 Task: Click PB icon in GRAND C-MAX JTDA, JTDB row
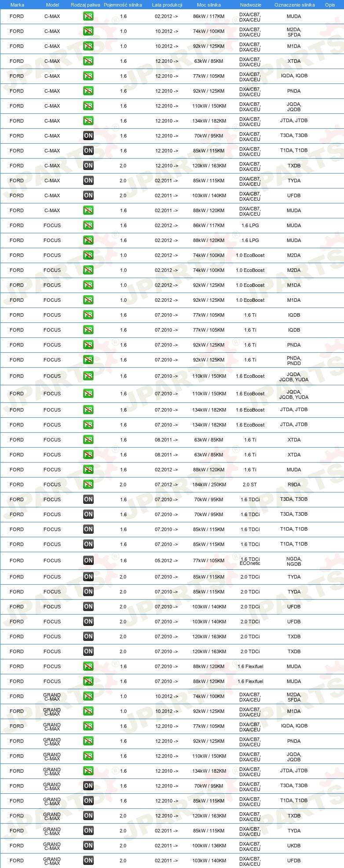click(x=88, y=771)
